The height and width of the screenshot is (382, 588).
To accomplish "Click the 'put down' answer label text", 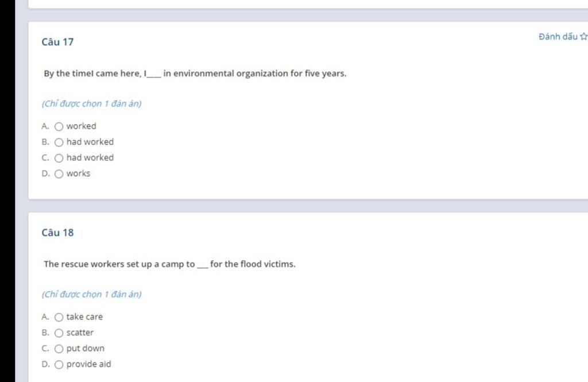I will click(86, 348).
